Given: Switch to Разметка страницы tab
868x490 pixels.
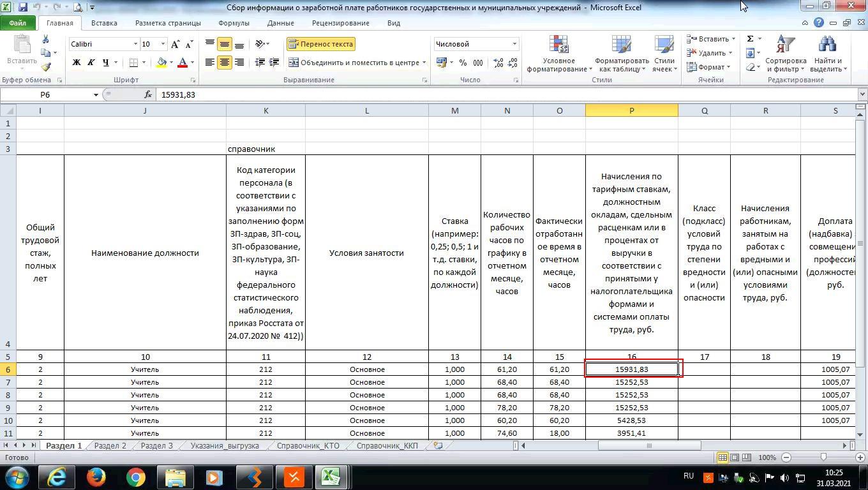Looking at the screenshot, I should (x=168, y=23).
